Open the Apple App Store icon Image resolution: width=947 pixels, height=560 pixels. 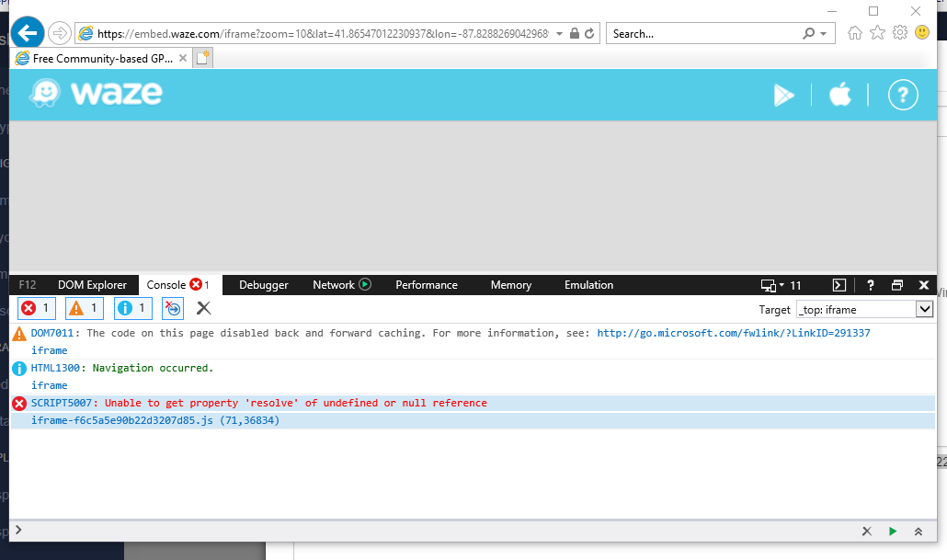[x=840, y=94]
